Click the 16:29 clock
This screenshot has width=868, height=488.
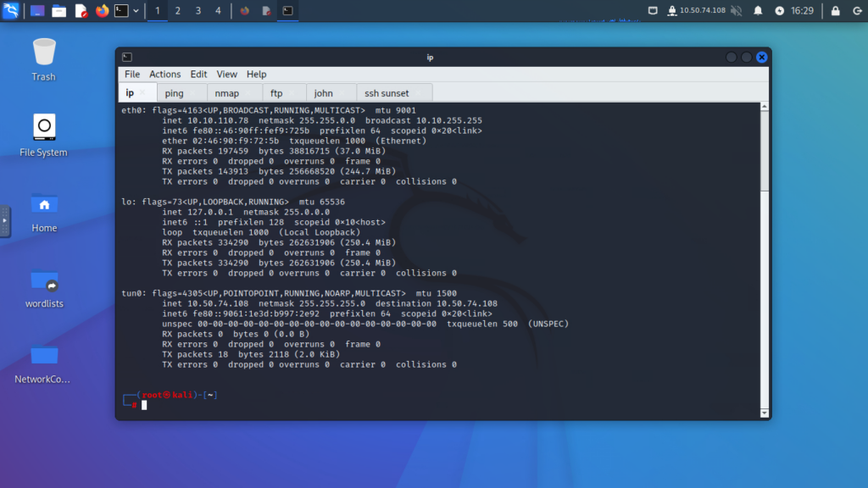802,11
